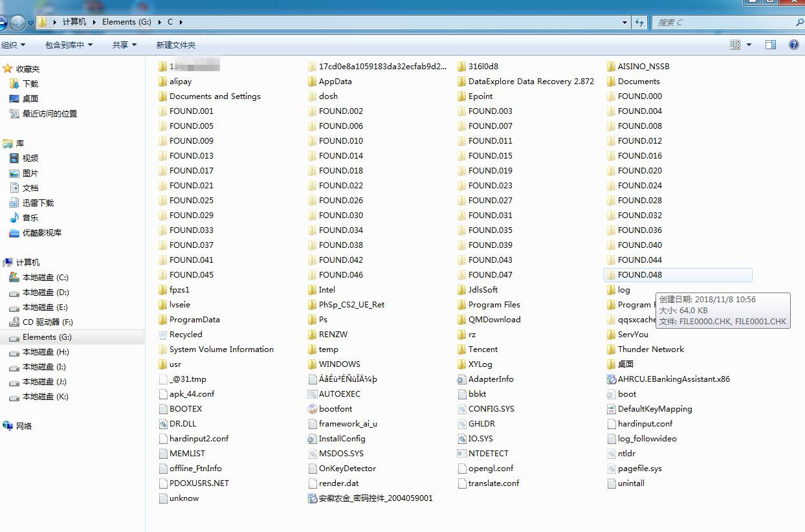The height and width of the screenshot is (532, 805).
Task: Click the change view icon
Action: [x=735, y=45]
